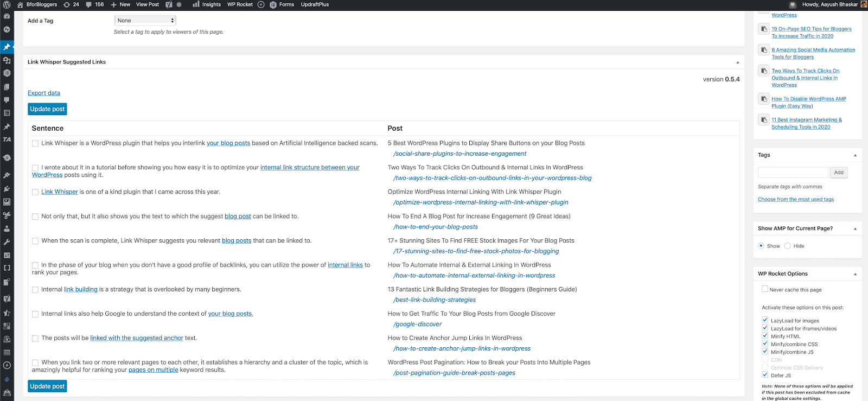Viewport: 868px width, 401px height.
Task: Open the comments bubble showing 156
Action: click(94, 4)
